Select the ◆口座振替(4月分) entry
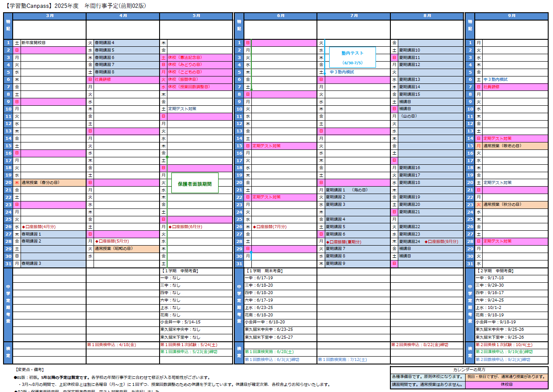 [x=38, y=227]
